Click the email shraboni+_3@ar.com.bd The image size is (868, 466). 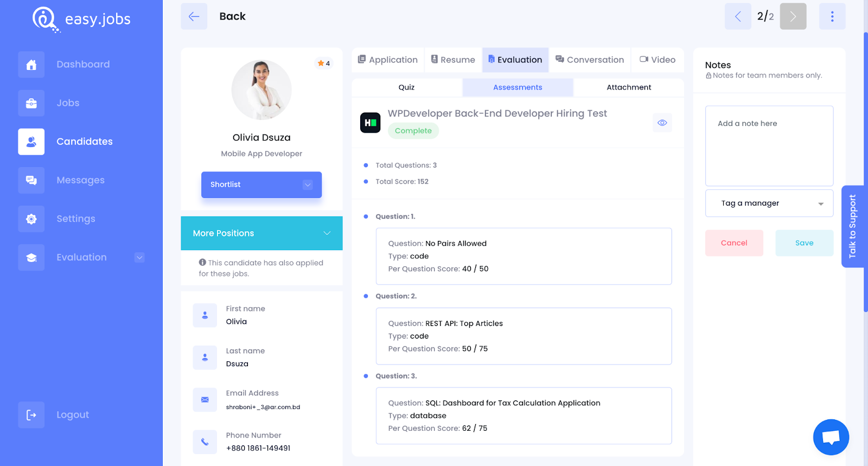pos(263,407)
